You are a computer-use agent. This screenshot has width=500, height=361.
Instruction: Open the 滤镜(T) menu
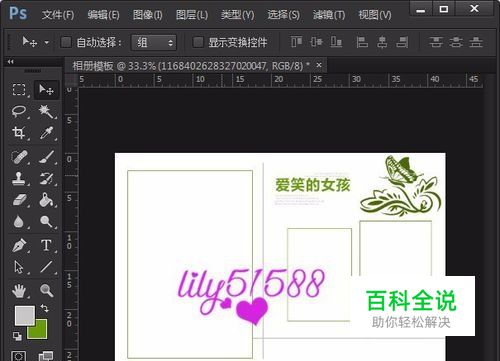click(x=329, y=15)
